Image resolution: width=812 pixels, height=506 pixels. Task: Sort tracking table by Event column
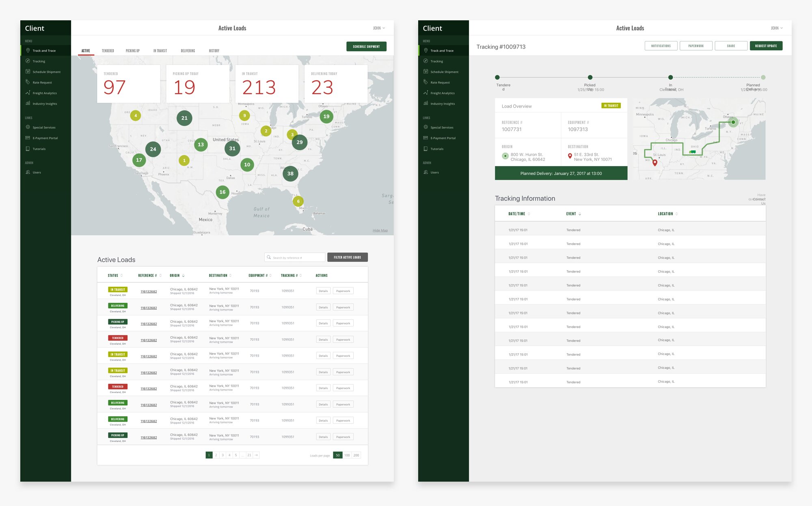(x=580, y=214)
